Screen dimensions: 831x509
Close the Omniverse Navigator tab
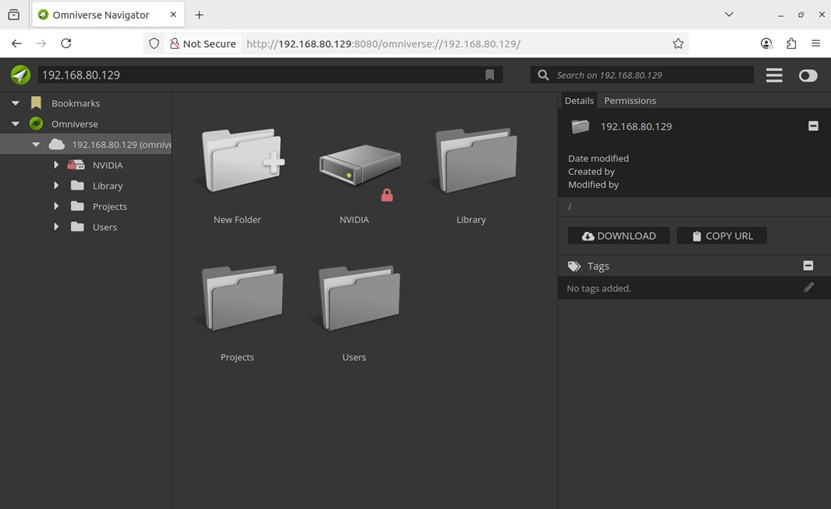tap(173, 15)
